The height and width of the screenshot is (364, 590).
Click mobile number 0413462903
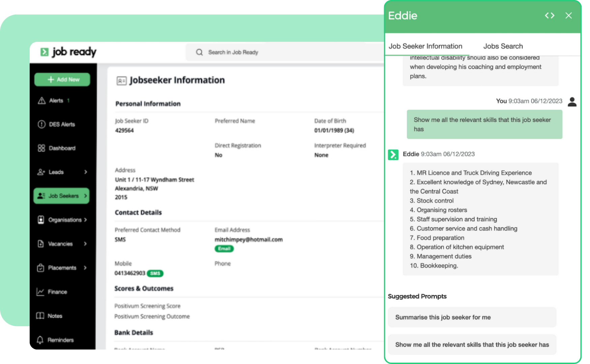(x=130, y=273)
